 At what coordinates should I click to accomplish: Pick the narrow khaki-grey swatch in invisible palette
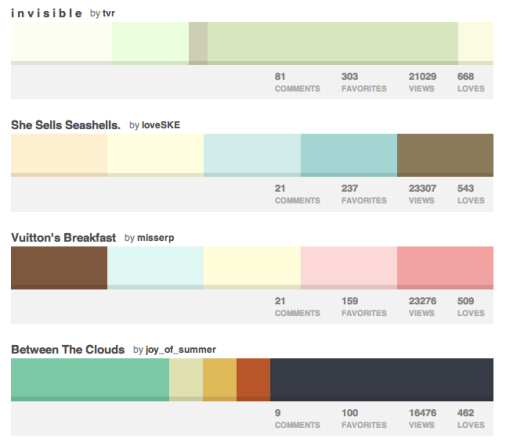(198, 43)
